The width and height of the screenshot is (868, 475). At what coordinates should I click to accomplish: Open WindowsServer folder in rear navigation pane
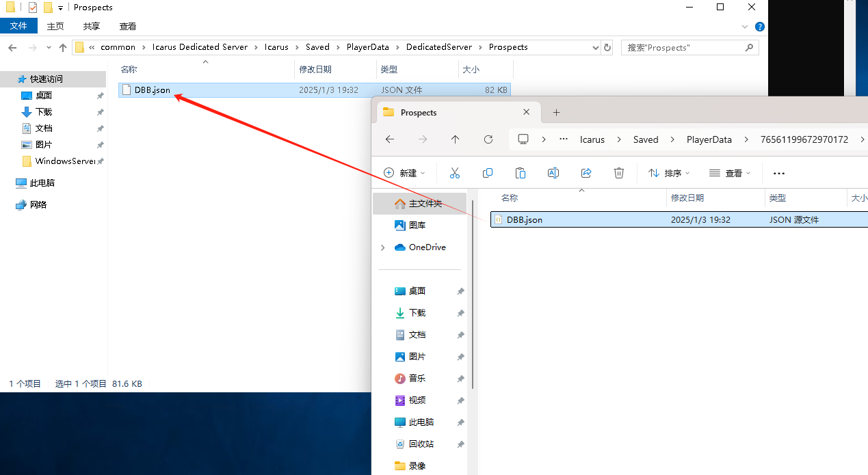65,161
